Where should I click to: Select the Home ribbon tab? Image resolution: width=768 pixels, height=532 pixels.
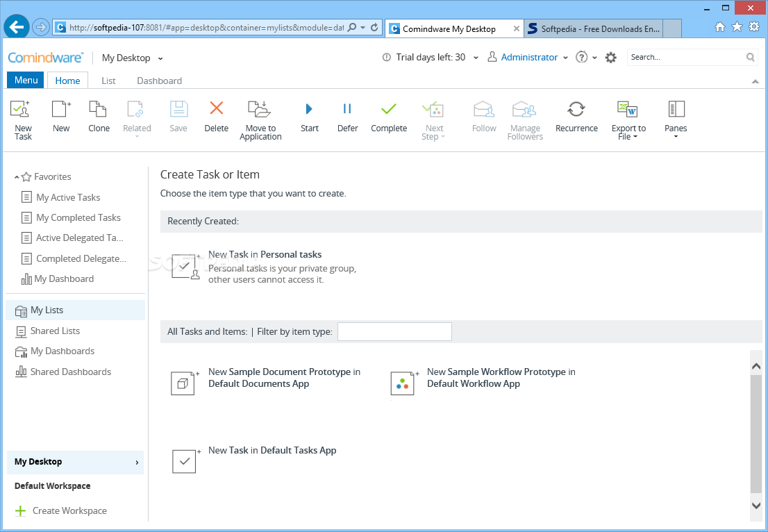[67, 81]
